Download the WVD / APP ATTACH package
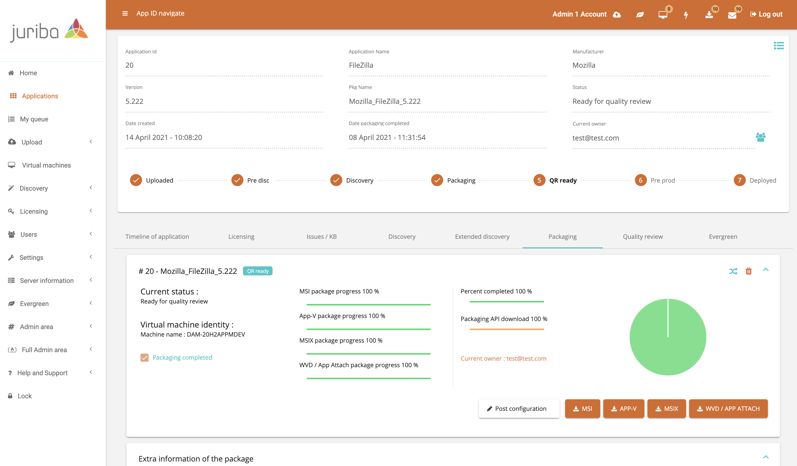This screenshot has width=797, height=466. 728,409
